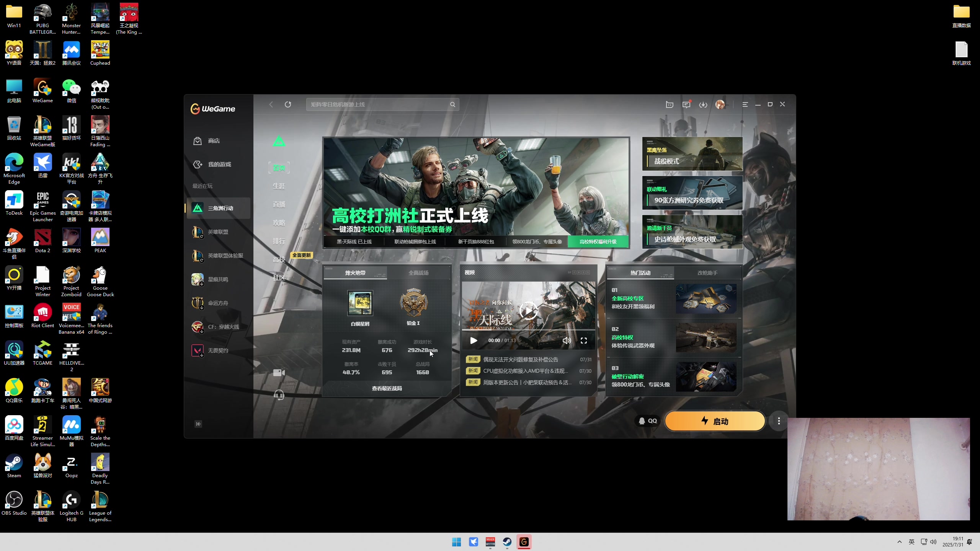Viewport: 980px width, 551px height.
Task: Switch to the 改枪助手 tab
Action: coord(707,273)
